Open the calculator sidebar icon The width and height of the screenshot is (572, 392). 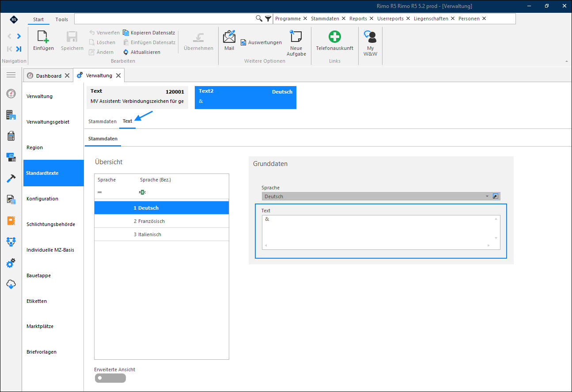11,136
